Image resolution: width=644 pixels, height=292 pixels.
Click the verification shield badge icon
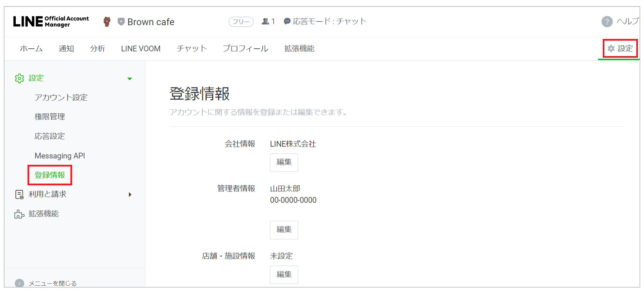[121, 22]
